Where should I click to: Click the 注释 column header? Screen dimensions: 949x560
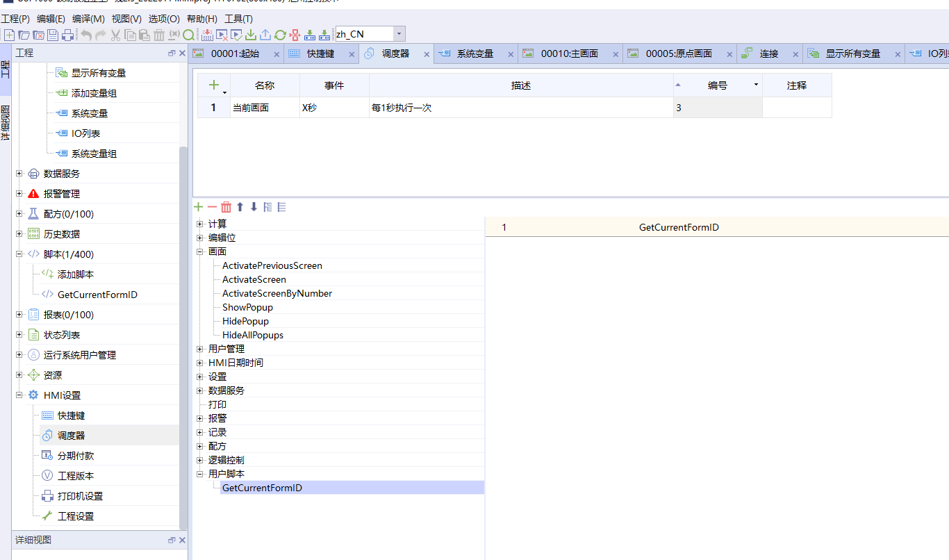(797, 85)
